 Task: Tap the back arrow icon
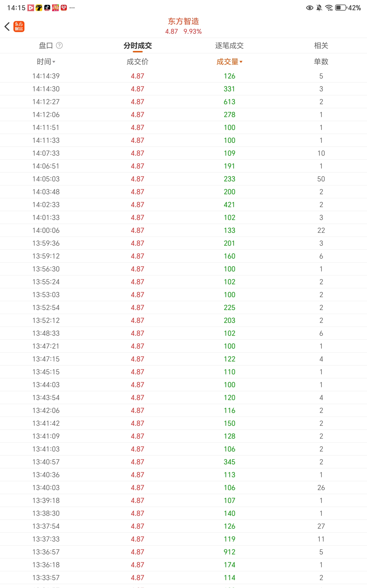point(7,26)
